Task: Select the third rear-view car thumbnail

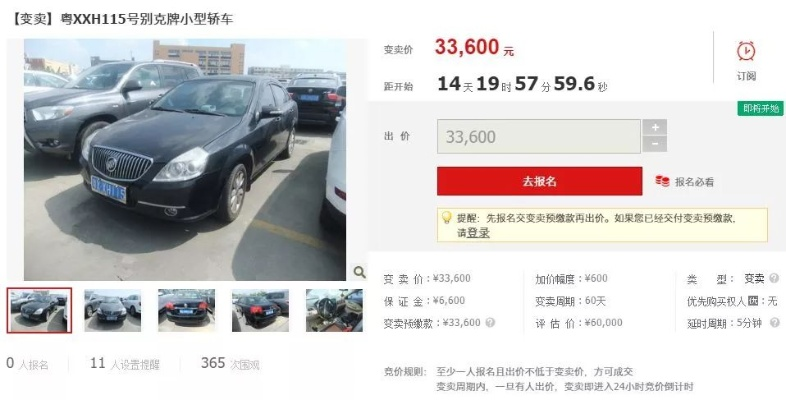Action: 186,310
